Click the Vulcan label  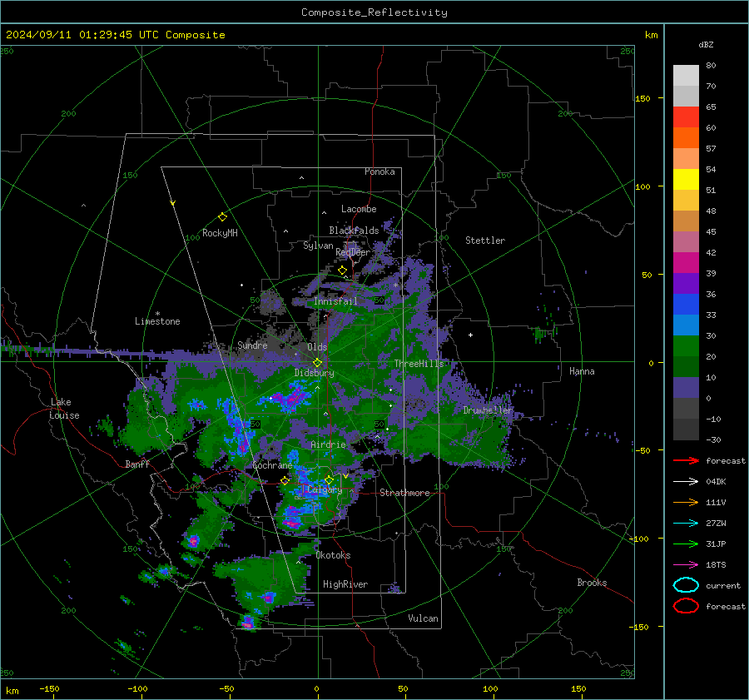[424, 618]
